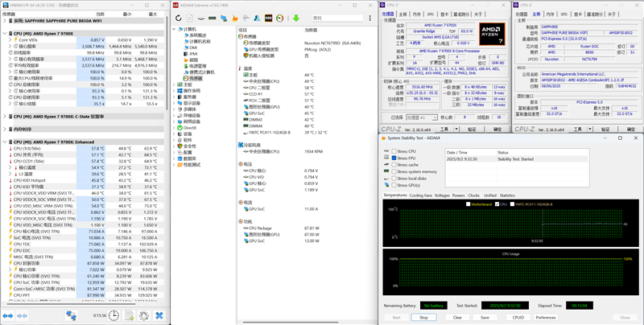
Task: Enable the Stress CPU checkbox
Action: point(394,151)
